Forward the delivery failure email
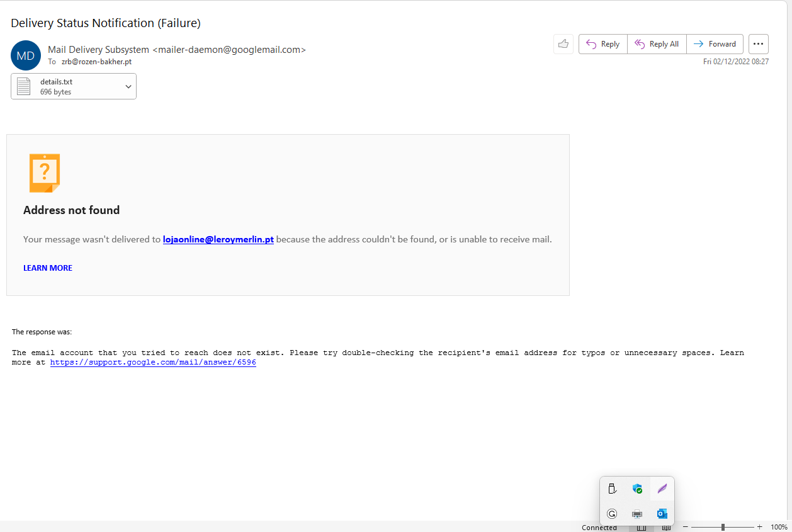The image size is (792, 532). tap(715, 43)
